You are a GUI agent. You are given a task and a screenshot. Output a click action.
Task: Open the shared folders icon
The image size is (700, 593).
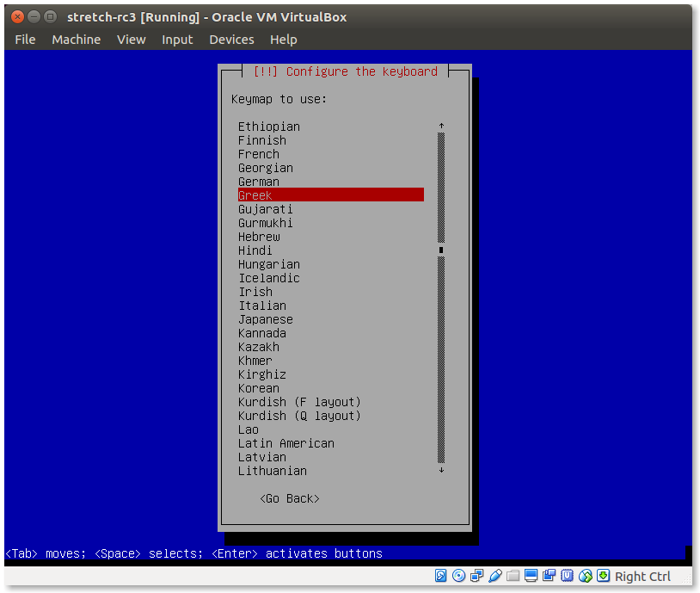[513, 576]
